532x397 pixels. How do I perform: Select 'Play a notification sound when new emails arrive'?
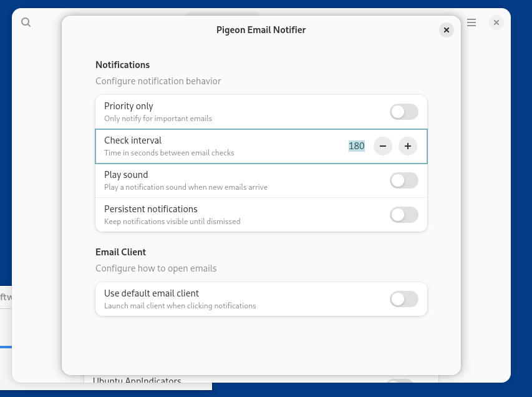186,187
